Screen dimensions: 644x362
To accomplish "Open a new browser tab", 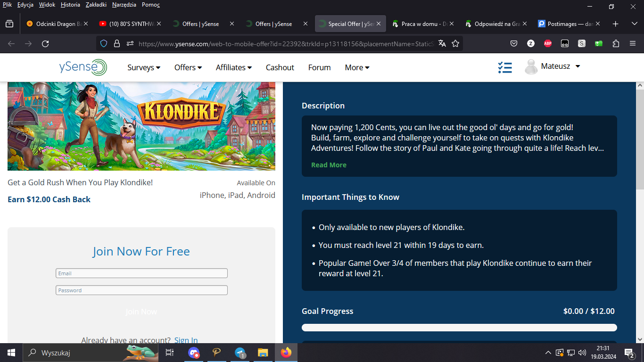I will pyautogui.click(x=615, y=24).
